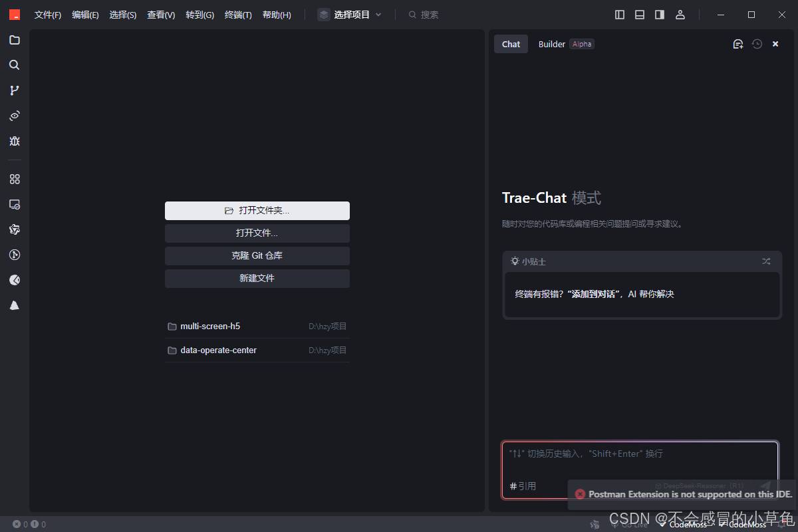798x532 pixels.
Task: Click the lightbulb 小贴士 tip icon
Action: [515, 261]
